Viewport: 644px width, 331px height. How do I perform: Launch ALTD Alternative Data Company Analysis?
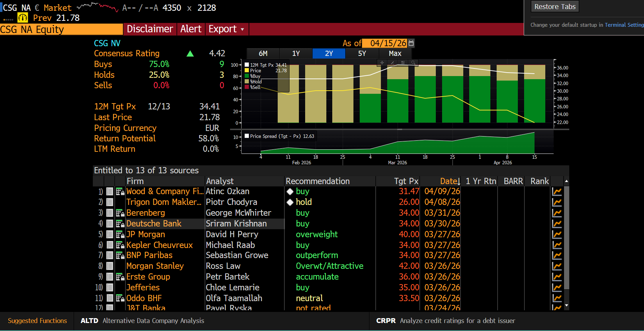click(142, 321)
